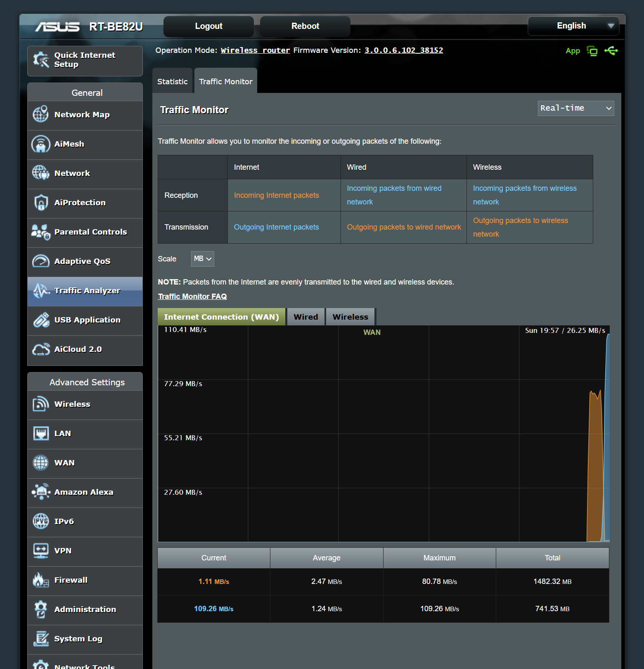Open the Network Map globe icon
The height and width of the screenshot is (669, 644).
(x=41, y=114)
